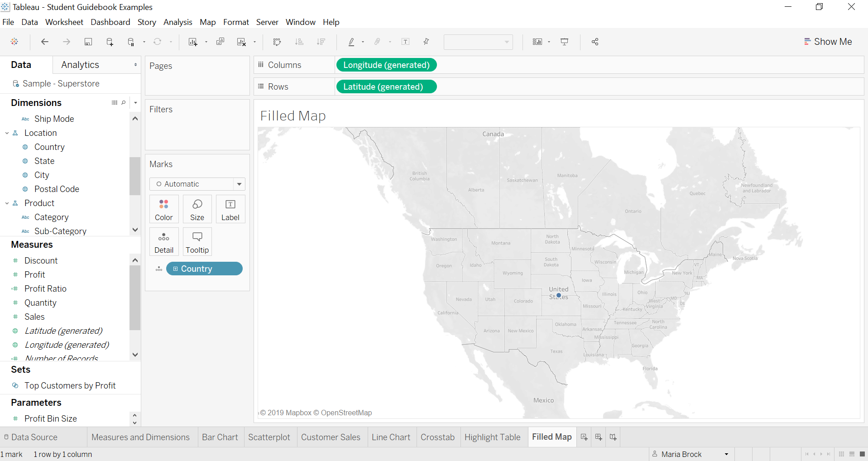The width and height of the screenshot is (868, 461).
Task: Click the Longitude (generated) pill on Columns
Action: (x=386, y=65)
